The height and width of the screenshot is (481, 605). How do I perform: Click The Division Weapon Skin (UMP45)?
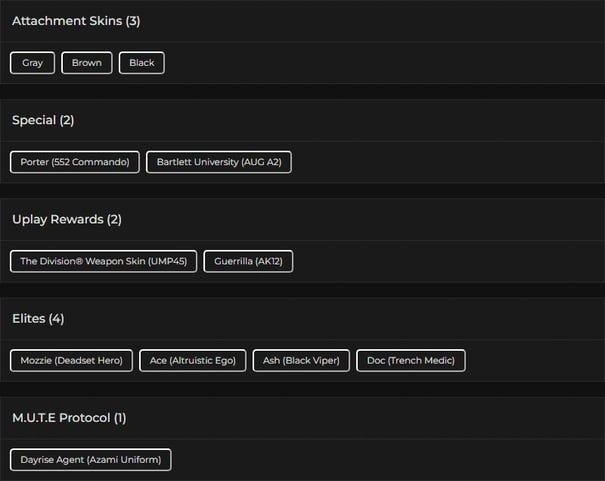[104, 261]
